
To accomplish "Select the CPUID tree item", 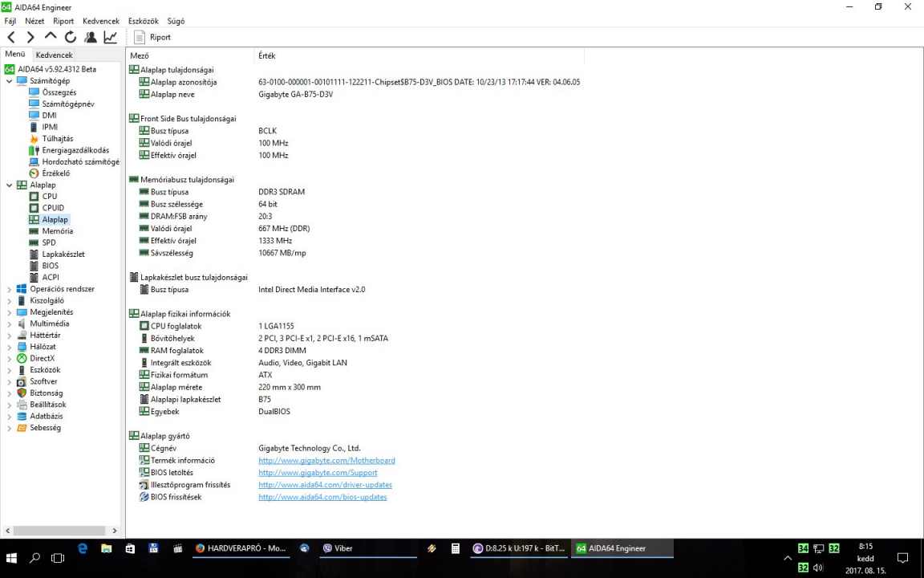I will click(53, 208).
